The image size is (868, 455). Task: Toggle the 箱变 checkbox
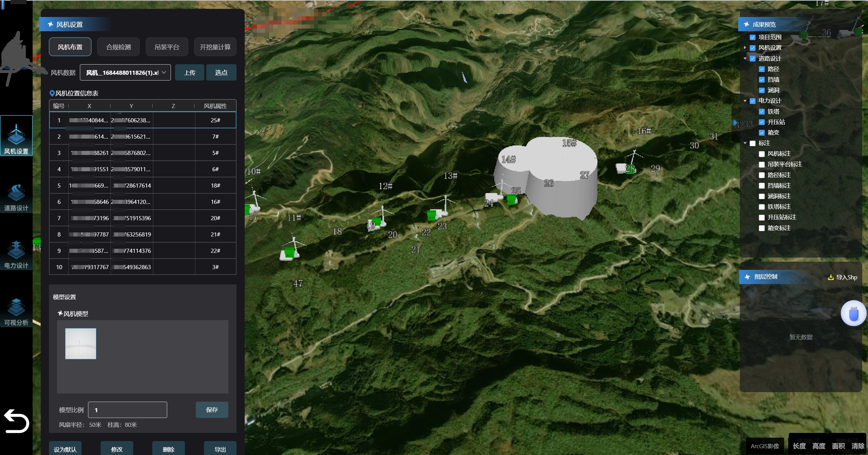[x=762, y=133]
